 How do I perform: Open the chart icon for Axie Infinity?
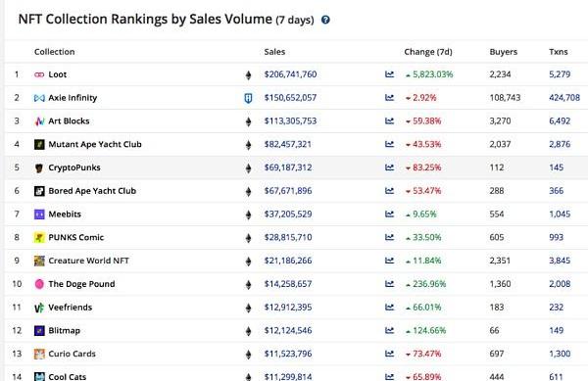390,97
